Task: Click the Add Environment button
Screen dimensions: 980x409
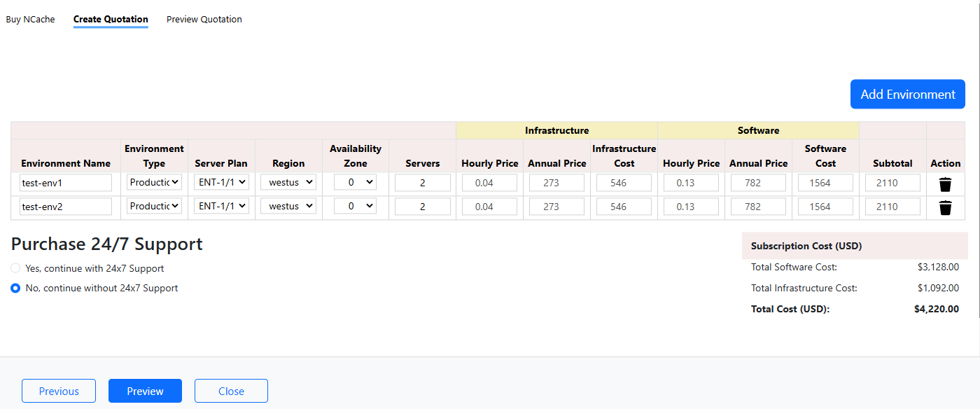Action: tap(908, 94)
